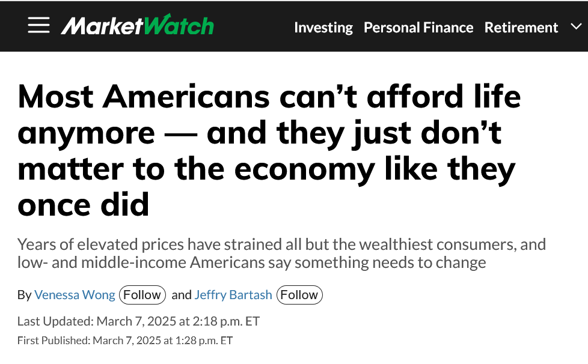588x364 pixels.
Task: Click the subheadline about elevated prices
Action: point(281,253)
